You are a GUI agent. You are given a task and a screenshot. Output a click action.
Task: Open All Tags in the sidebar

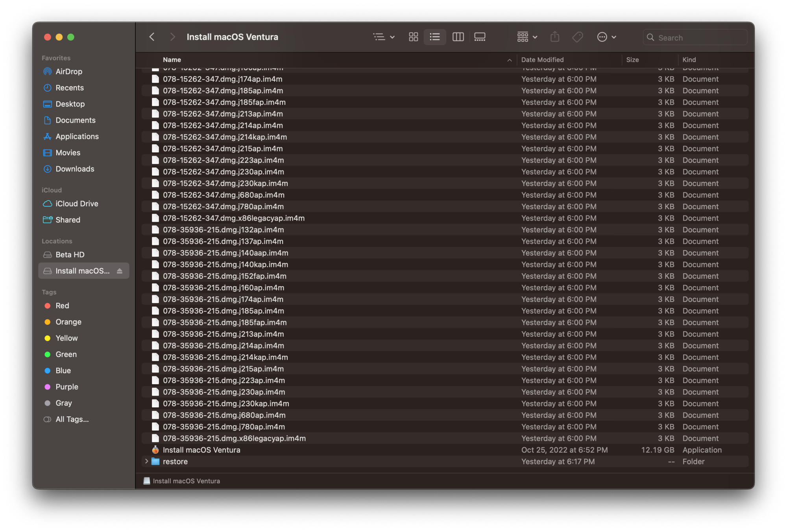coord(83,419)
